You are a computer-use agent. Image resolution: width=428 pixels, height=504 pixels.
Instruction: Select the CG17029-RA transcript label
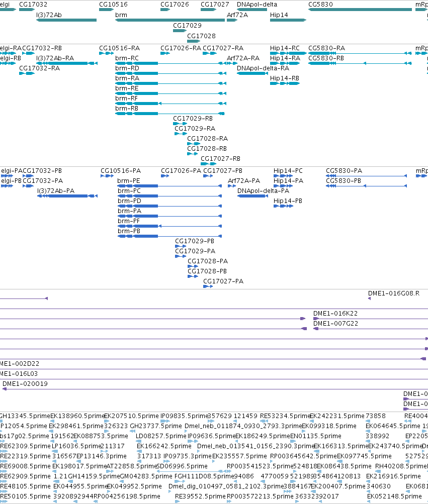tap(195, 129)
